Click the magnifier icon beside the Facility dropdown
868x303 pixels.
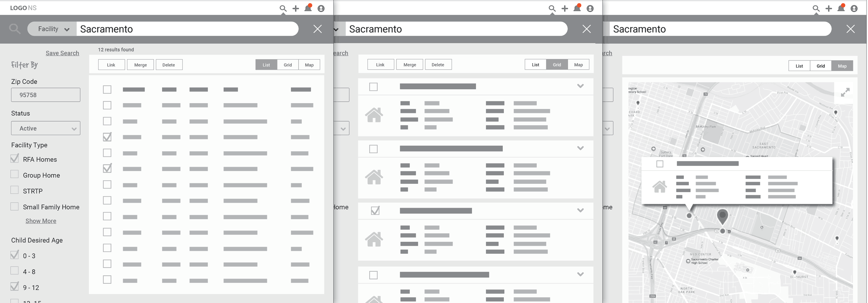[x=15, y=28]
